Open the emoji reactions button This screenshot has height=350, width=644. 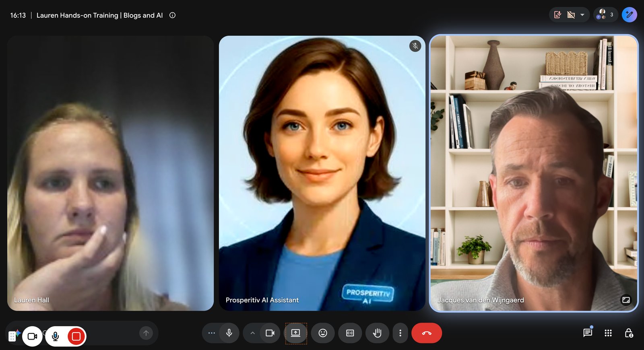(323, 333)
